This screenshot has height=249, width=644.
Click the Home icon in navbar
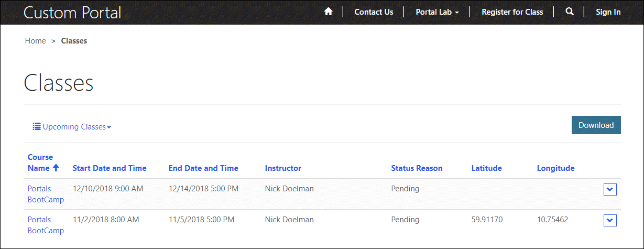(x=329, y=12)
